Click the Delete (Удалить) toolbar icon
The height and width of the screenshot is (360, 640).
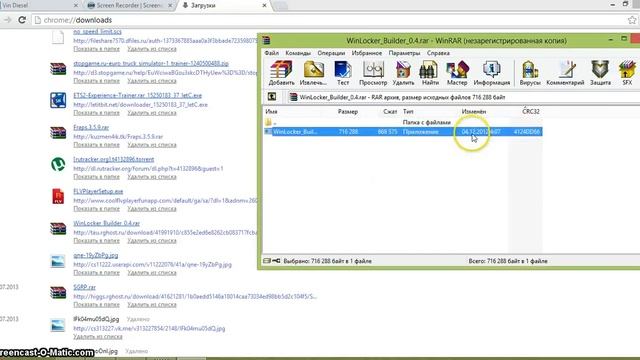403,73
